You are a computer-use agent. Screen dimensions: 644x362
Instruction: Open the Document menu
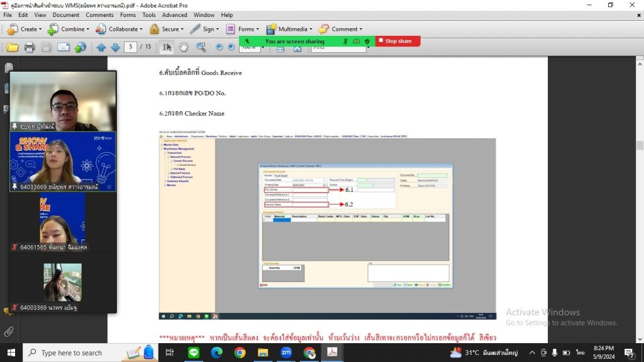(65, 15)
